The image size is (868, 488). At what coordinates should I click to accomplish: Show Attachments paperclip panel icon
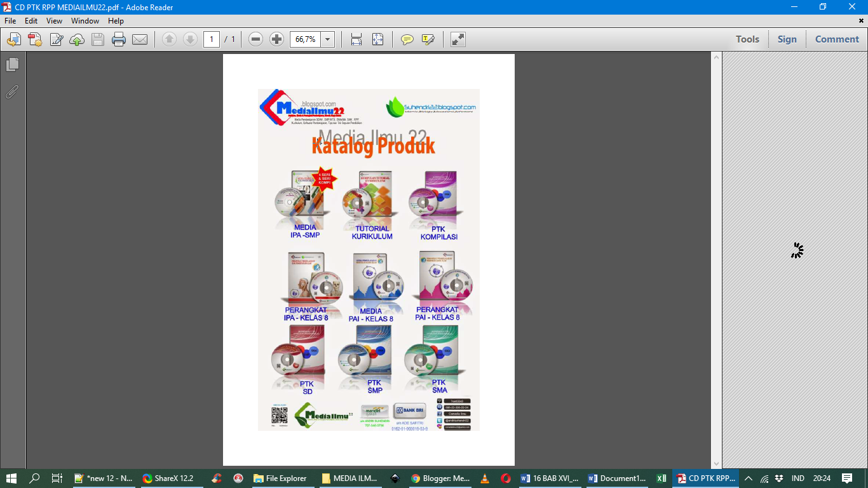[12, 92]
